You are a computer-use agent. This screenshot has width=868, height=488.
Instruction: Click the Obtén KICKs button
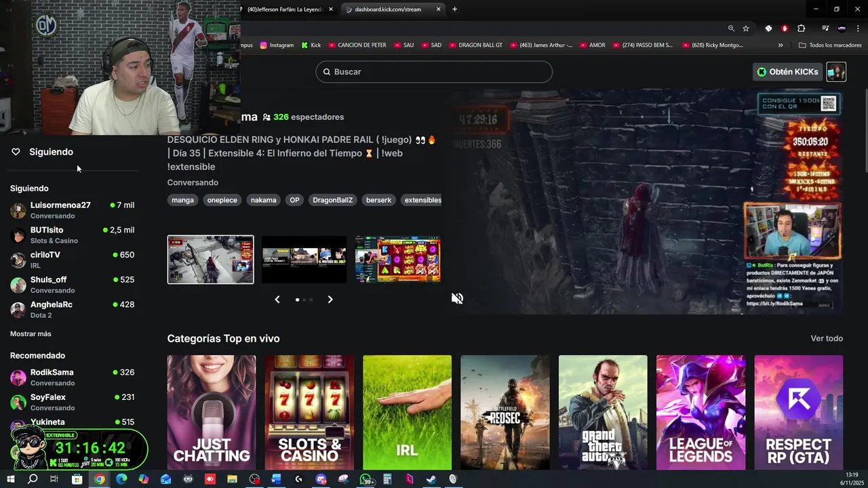click(788, 72)
